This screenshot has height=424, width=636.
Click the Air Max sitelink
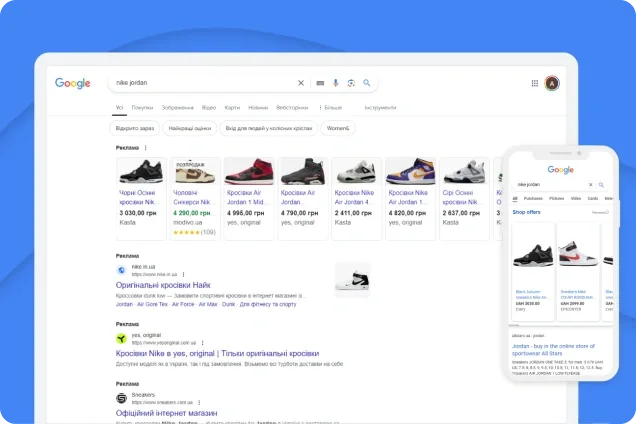[x=208, y=304]
